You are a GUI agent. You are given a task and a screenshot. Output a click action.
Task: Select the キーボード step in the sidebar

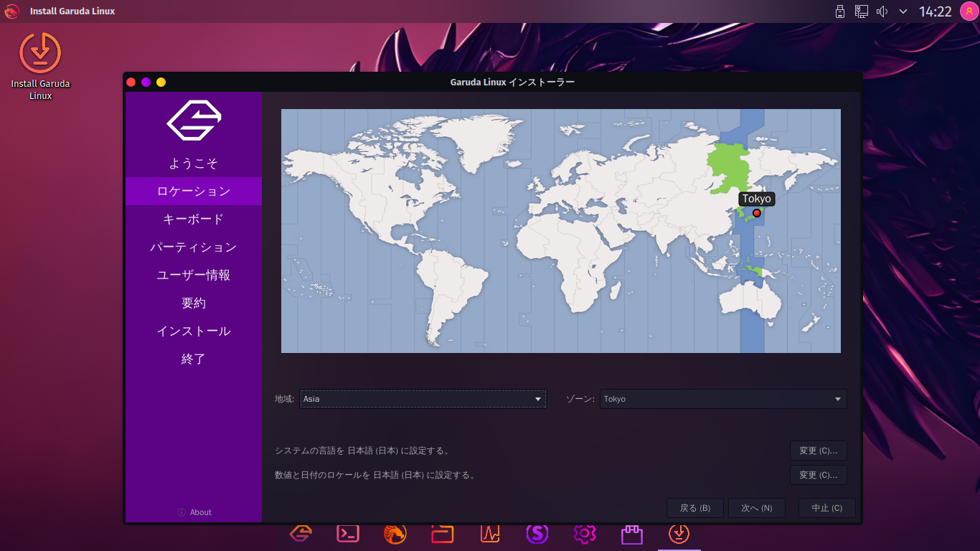pyautogui.click(x=194, y=219)
